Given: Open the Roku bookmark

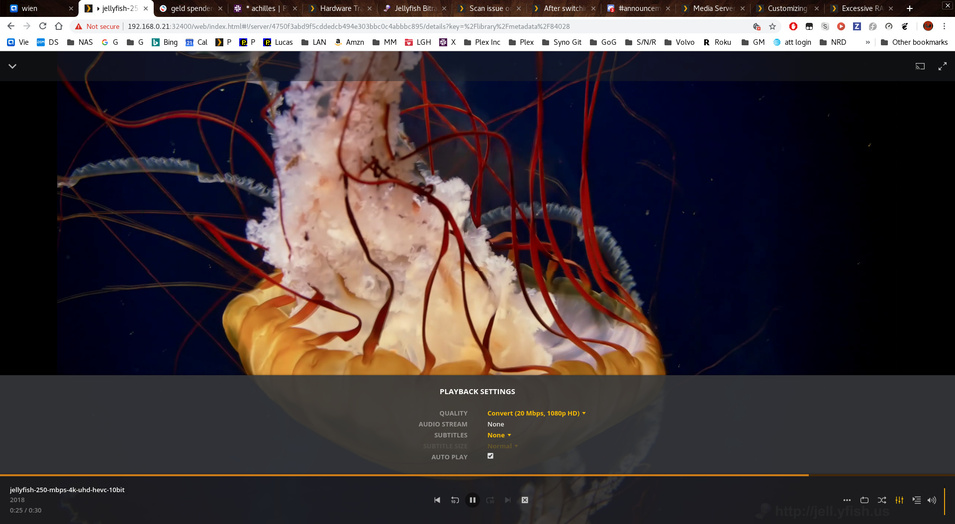Looking at the screenshot, I should click(717, 42).
